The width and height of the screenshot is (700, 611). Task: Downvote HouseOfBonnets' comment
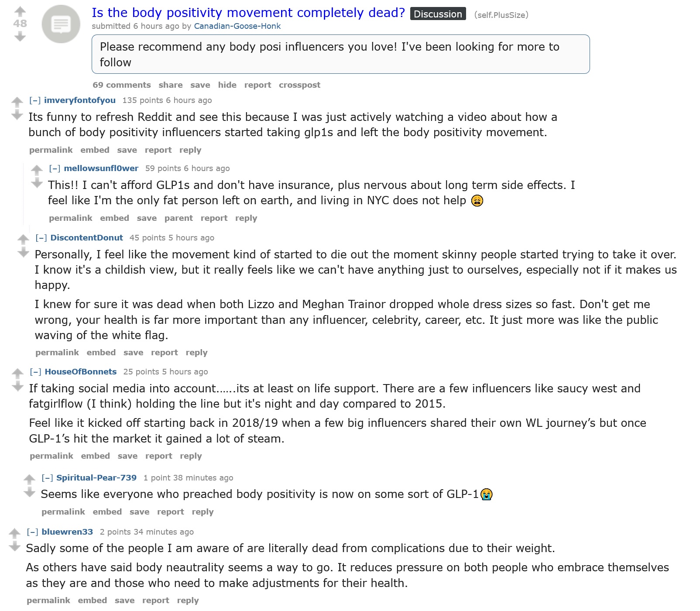(17, 386)
